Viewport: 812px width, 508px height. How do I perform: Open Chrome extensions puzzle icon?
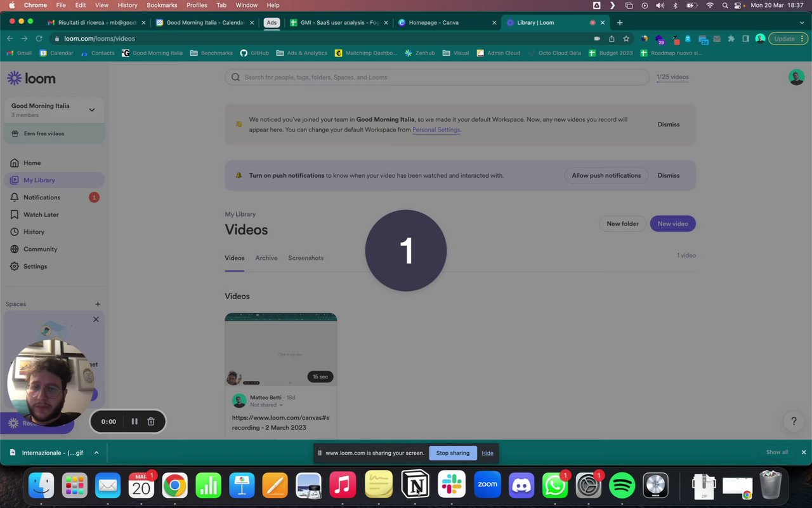click(x=731, y=39)
